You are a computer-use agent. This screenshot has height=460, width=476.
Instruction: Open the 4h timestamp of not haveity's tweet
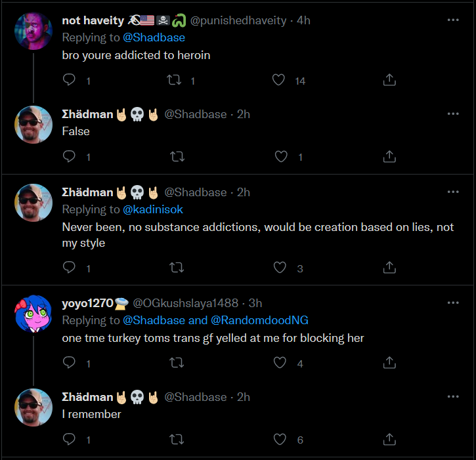pos(303,20)
